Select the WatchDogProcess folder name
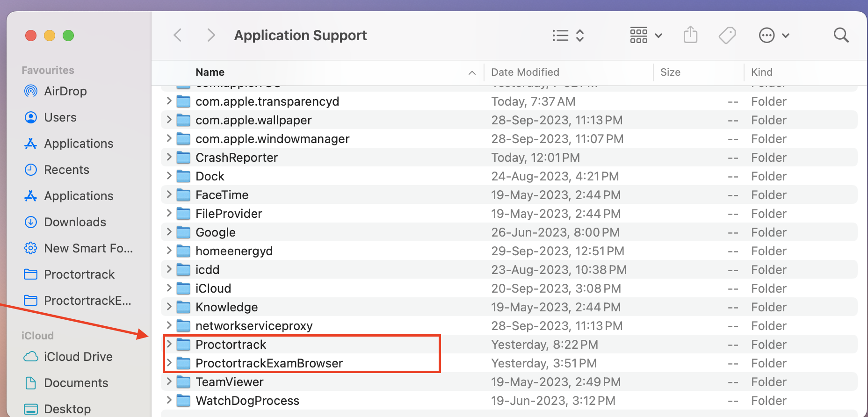868x417 pixels. click(x=247, y=401)
